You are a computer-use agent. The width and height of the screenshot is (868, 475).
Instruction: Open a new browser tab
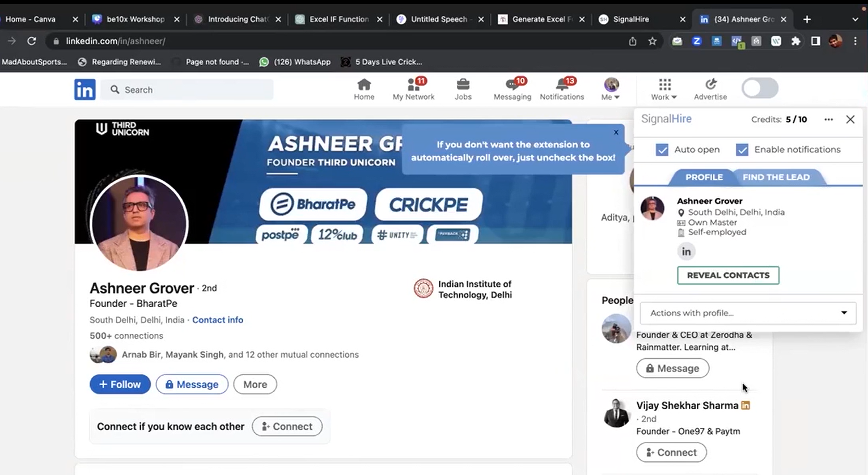tap(807, 19)
